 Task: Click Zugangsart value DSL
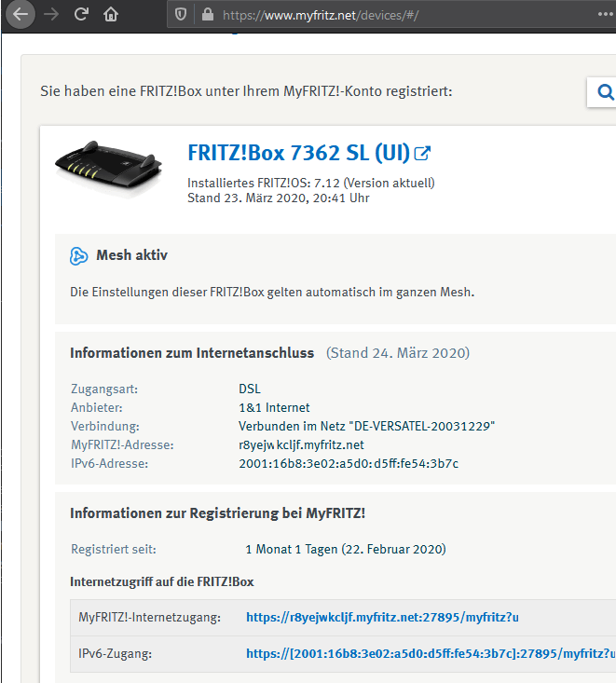pyautogui.click(x=250, y=389)
